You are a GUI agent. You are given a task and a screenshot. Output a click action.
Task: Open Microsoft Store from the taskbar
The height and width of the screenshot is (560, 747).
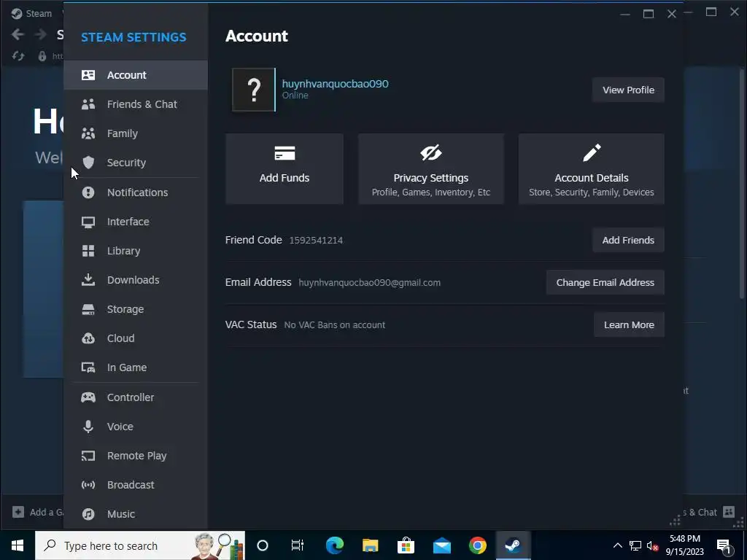406,545
